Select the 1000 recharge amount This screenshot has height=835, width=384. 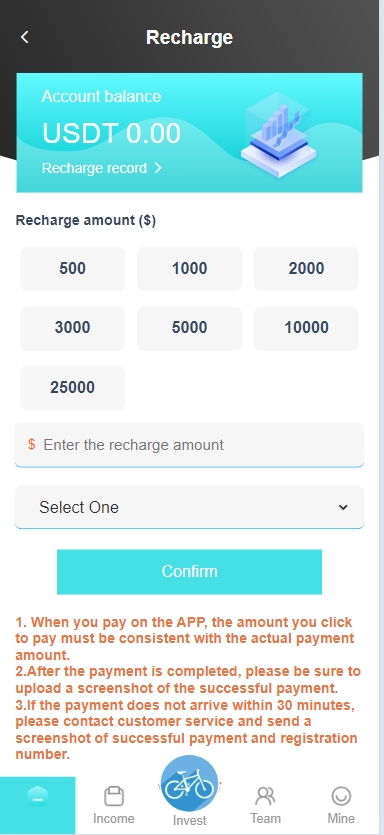[190, 268]
